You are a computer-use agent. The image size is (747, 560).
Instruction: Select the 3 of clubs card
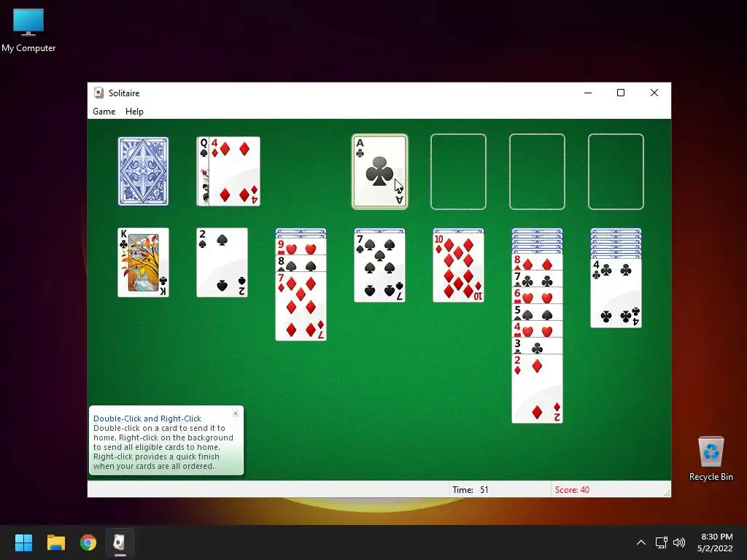tap(537, 346)
